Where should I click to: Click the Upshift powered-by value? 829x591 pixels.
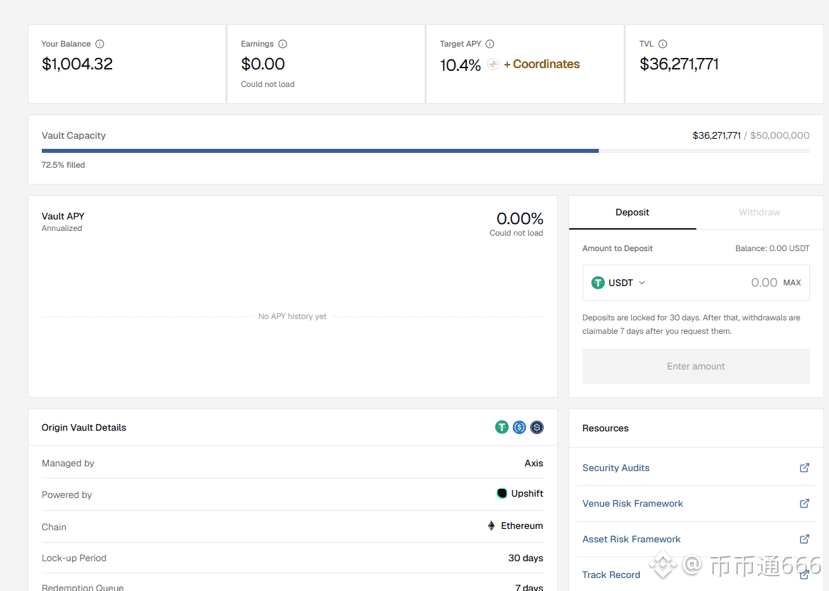coord(527,493)
